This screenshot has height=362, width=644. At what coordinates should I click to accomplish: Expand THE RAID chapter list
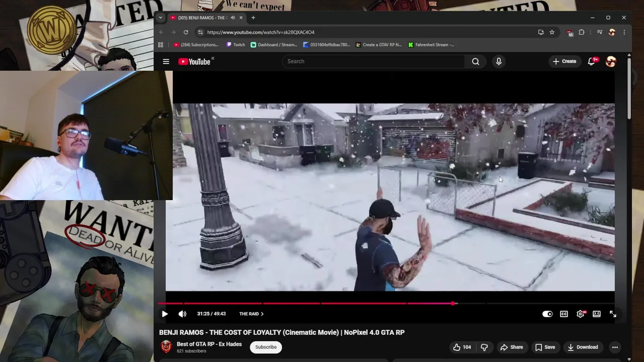tap(252, 314)
